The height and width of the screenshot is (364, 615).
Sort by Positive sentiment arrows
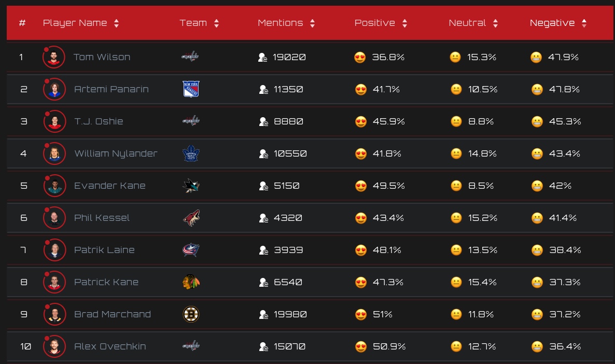click(405, 23)
